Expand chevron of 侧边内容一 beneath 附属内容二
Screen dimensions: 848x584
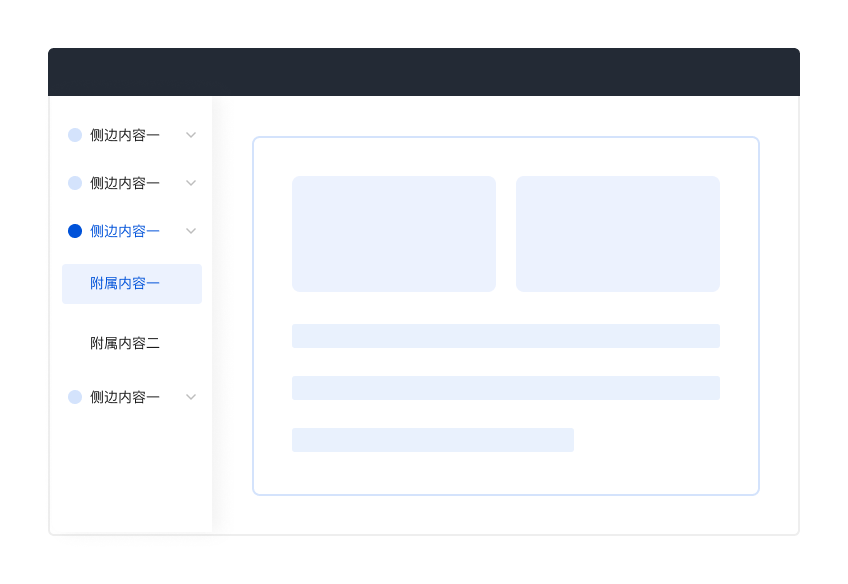[x=191, y=397]
